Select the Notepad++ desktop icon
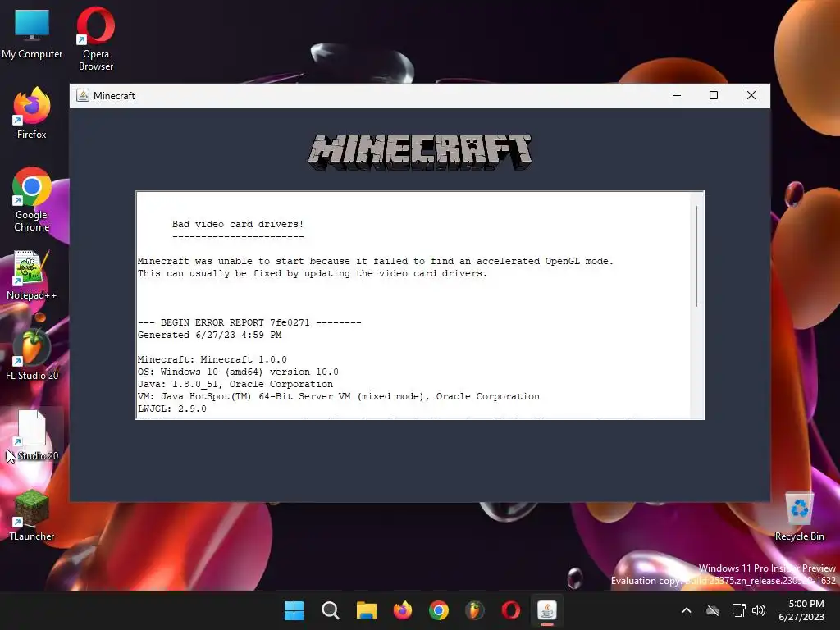This screenshot has height=630, width=840. (x=32, y=275)
